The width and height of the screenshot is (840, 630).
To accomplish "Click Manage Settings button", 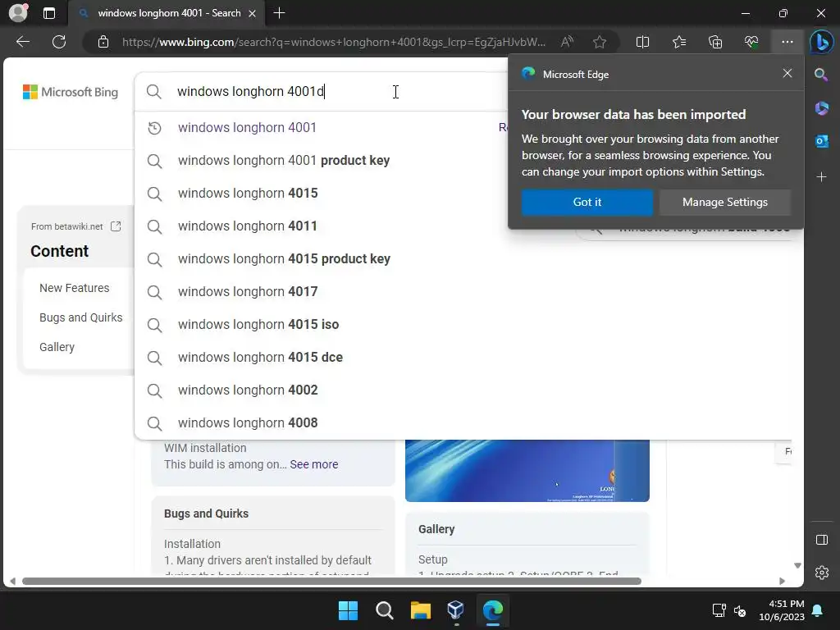I will coord(725,202).
